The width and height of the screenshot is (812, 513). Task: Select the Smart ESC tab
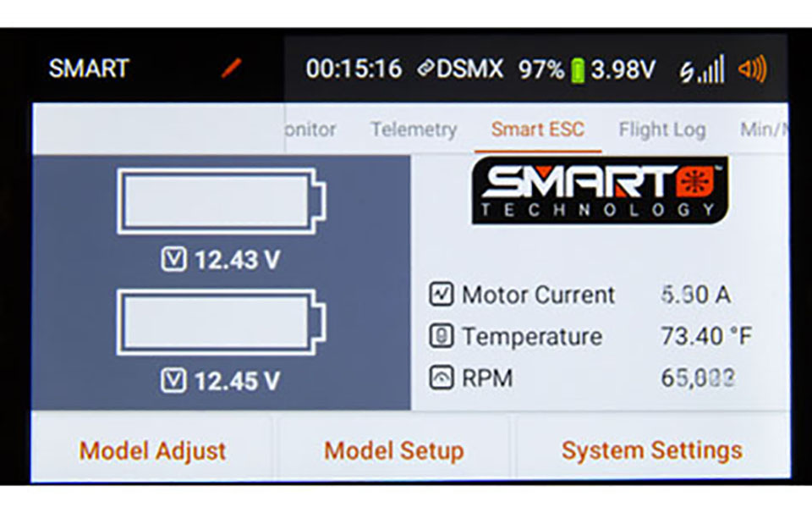coord(538,129)
